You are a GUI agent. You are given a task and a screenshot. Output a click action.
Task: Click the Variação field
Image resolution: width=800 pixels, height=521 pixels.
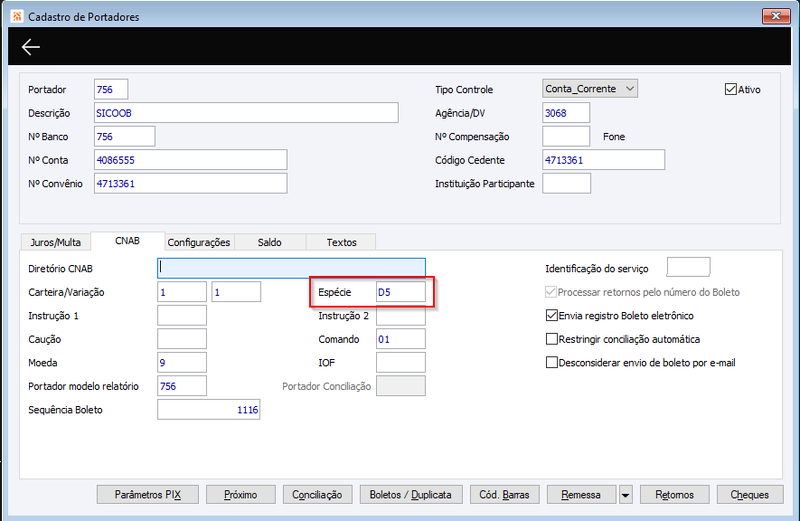[x=236, y=292]
